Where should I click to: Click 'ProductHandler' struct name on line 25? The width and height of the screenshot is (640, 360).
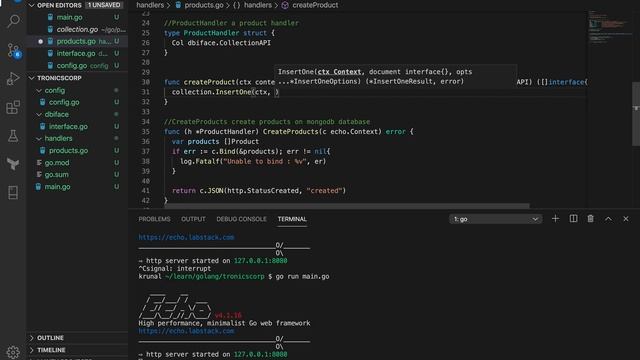(x=211, y=33)
